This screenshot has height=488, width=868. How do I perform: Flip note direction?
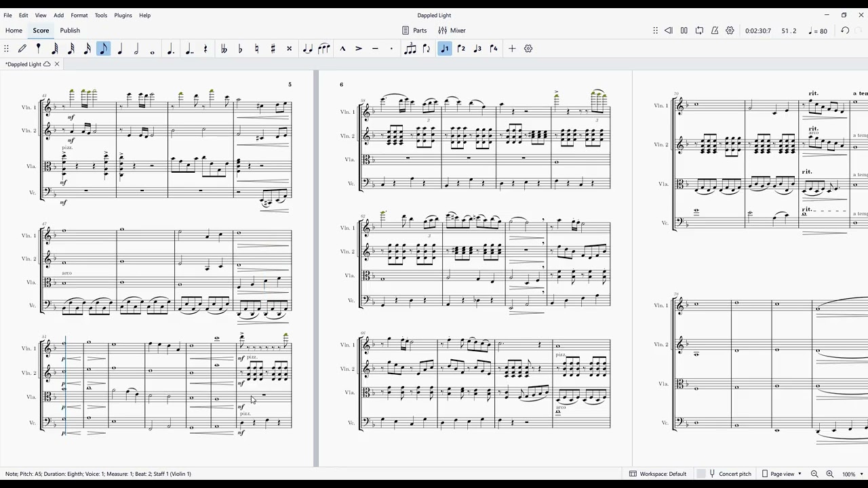tap(427, 49)
